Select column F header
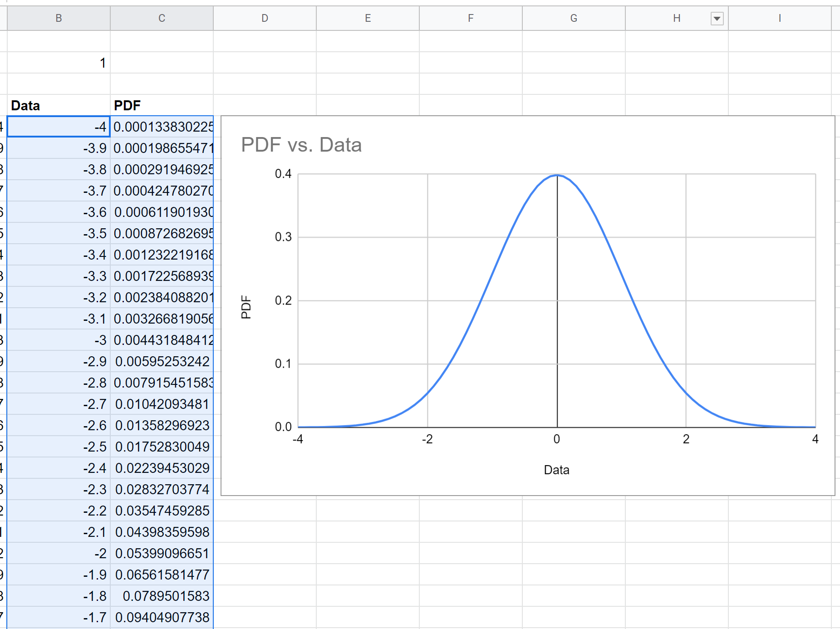The image size is (840, 629). (x=471, y=18)
